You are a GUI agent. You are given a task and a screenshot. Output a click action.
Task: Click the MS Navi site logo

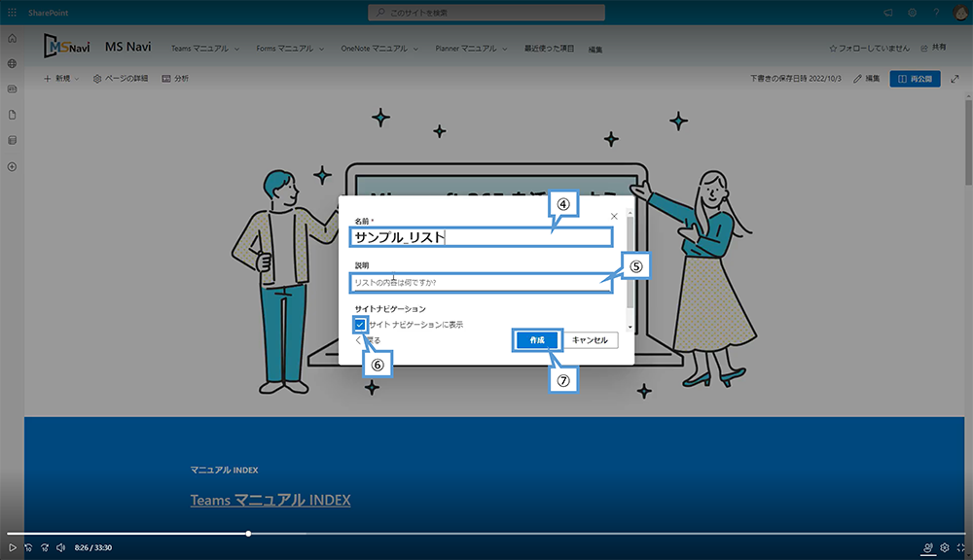point(66,47)
